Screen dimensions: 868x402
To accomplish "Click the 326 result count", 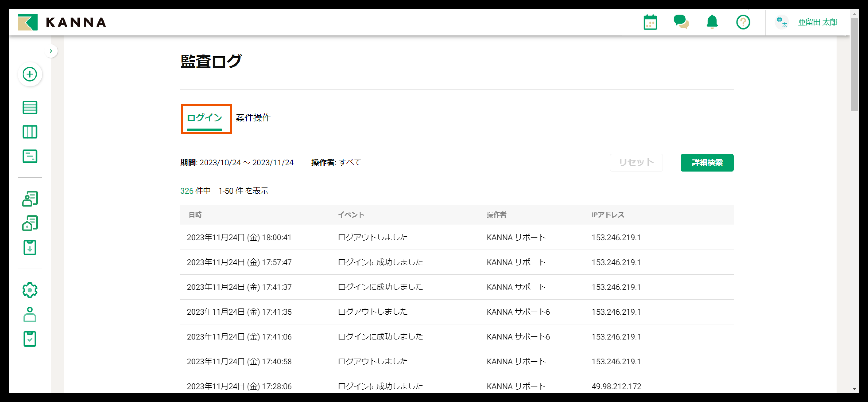I will pos(187,191).
